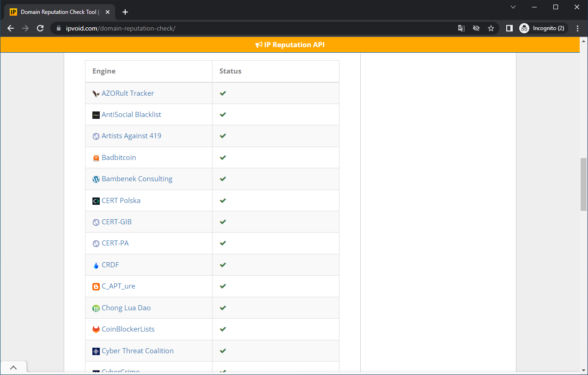Click the AZORult Tracker eagle icon
This screenshot has width=588, height=375.
[x=96, y=93]
